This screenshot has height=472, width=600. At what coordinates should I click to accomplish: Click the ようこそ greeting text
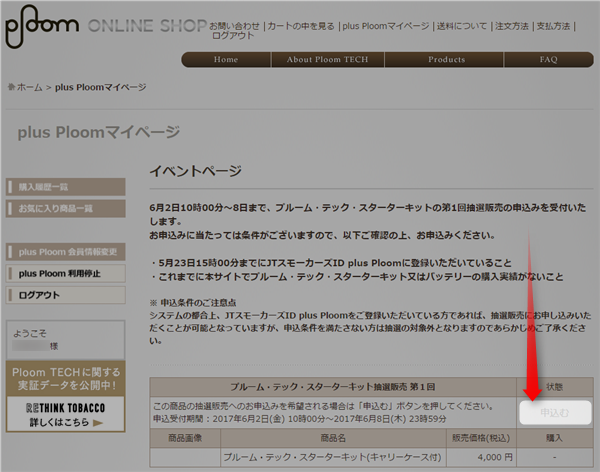[x=30, y=333]
